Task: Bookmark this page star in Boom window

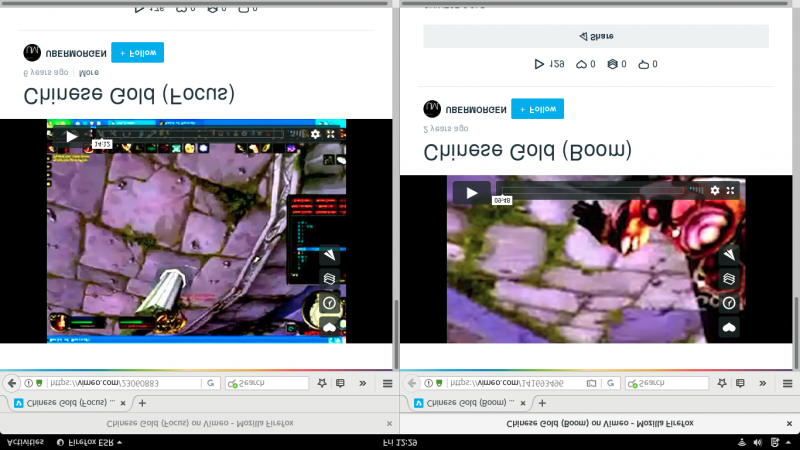Action: click(722, 383)
